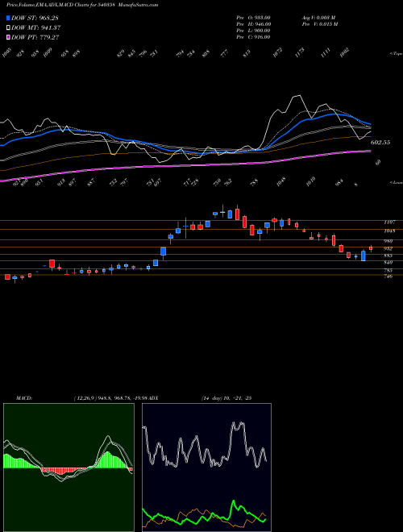Click the chart title mentioning MunafaSutra.com
This screenshot has width=403, height=532.
click(82, 5)
